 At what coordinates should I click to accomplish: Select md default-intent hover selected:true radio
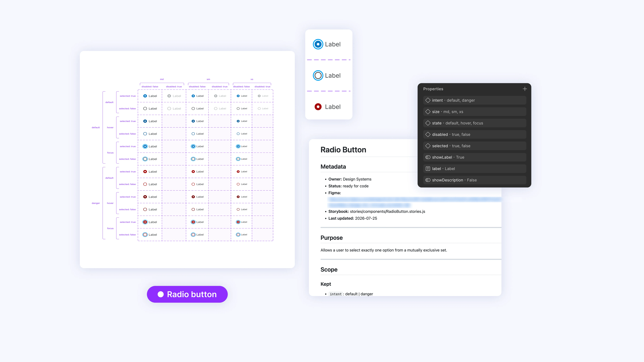(x=145, y=121)
